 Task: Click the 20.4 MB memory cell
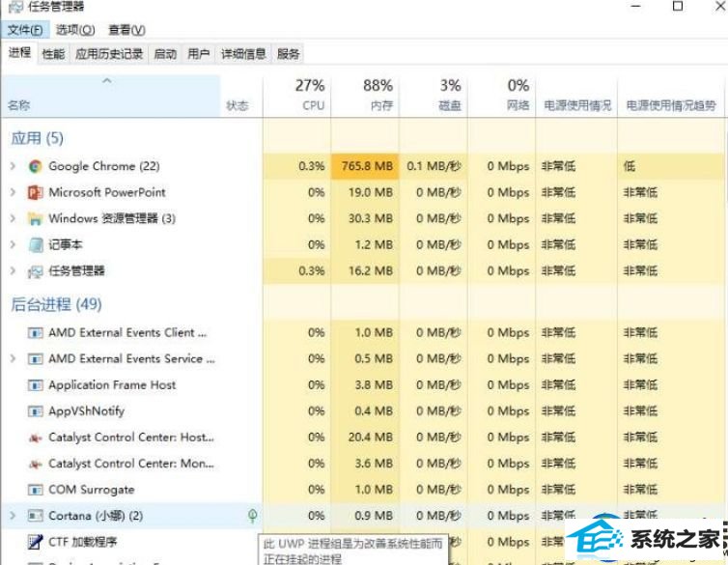[x=365, y=438]
